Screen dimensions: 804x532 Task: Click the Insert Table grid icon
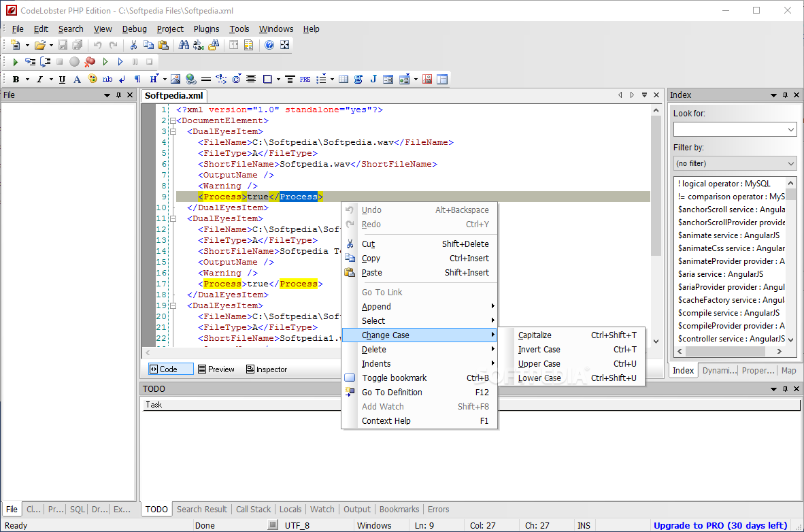coord(344,79)
